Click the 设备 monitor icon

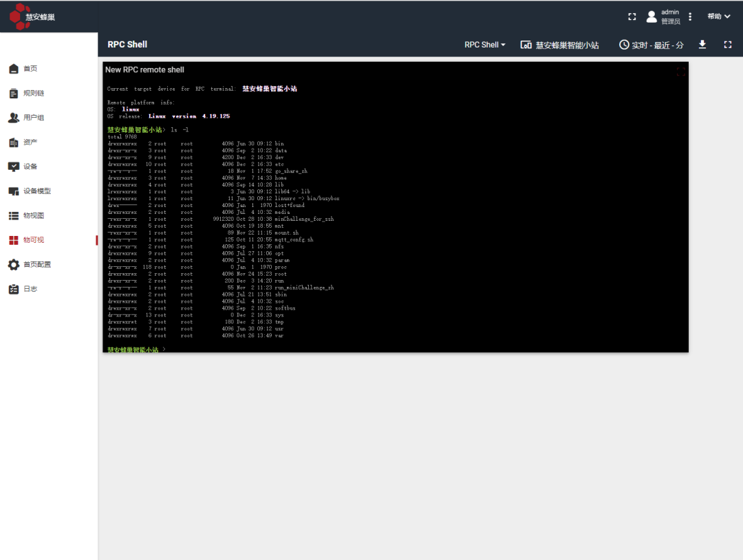[13, 166]
